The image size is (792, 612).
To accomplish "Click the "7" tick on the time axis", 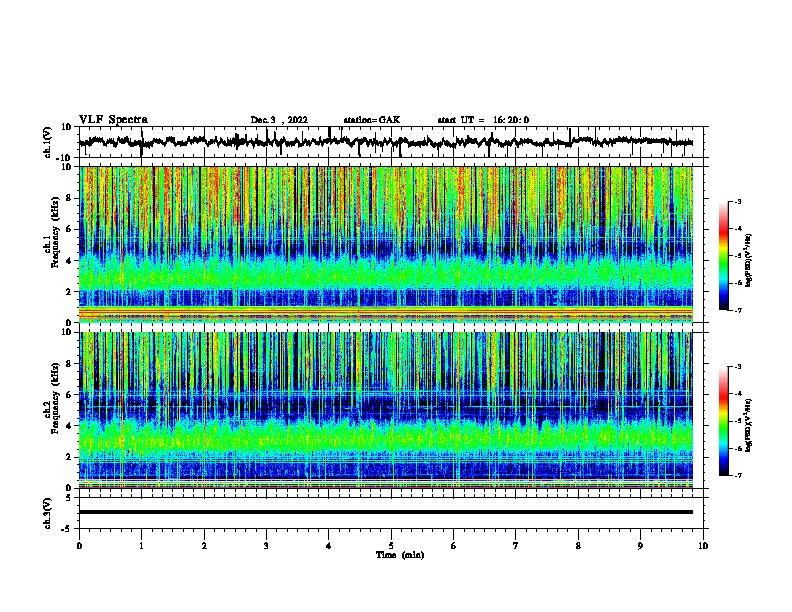I will pos(516,546).
